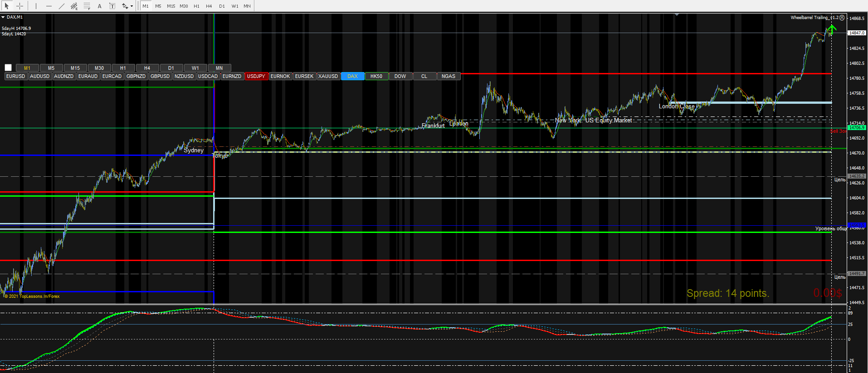Switch to W1 in the top toolbar

coord(235,6)
